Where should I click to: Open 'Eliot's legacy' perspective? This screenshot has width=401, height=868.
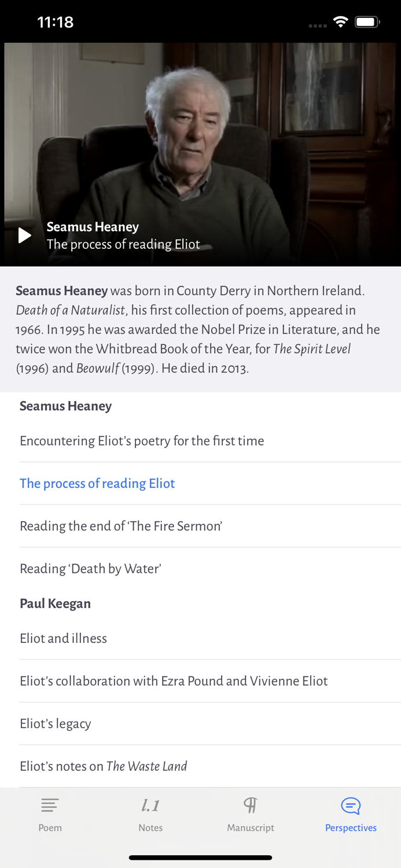tap(56, 724)
